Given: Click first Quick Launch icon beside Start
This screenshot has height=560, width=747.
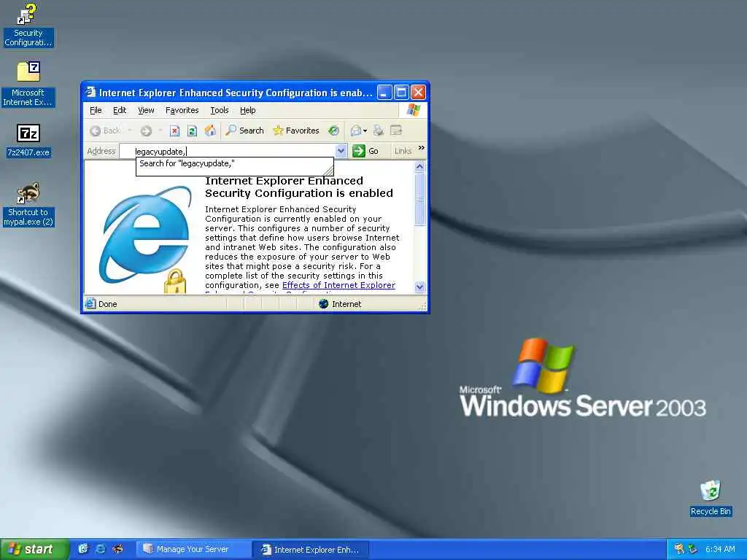Looking at the screenshot, I should [83, 549].
